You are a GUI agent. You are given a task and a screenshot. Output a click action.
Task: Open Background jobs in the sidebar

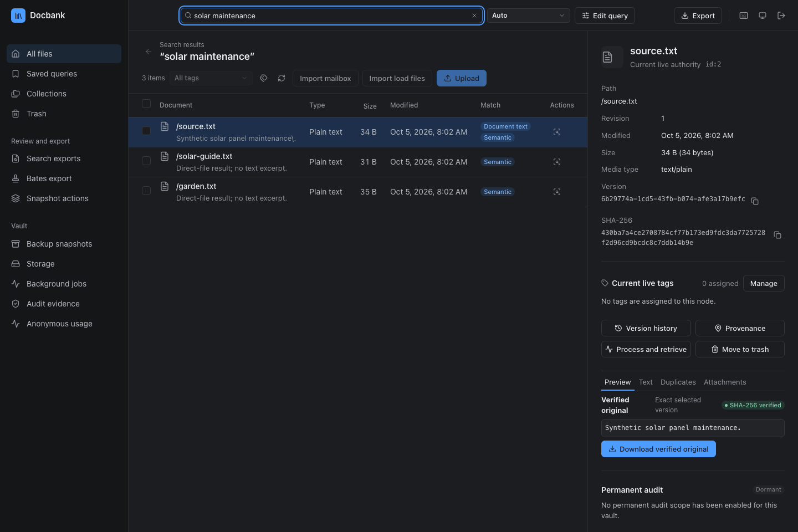[64, 284]
